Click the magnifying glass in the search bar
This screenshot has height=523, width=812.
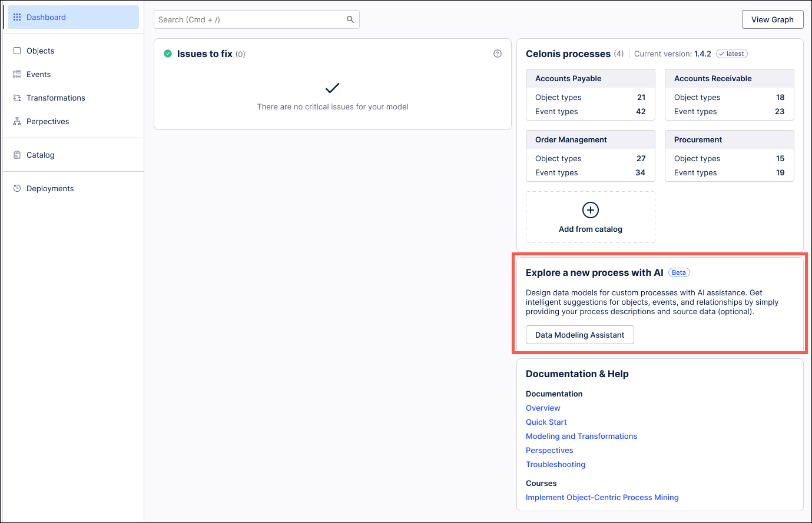pyautogui.click(x=350, y=19)
